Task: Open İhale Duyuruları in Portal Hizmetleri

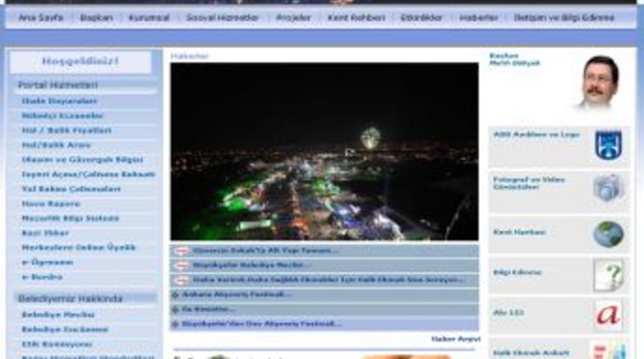Action: pos(60,101)
